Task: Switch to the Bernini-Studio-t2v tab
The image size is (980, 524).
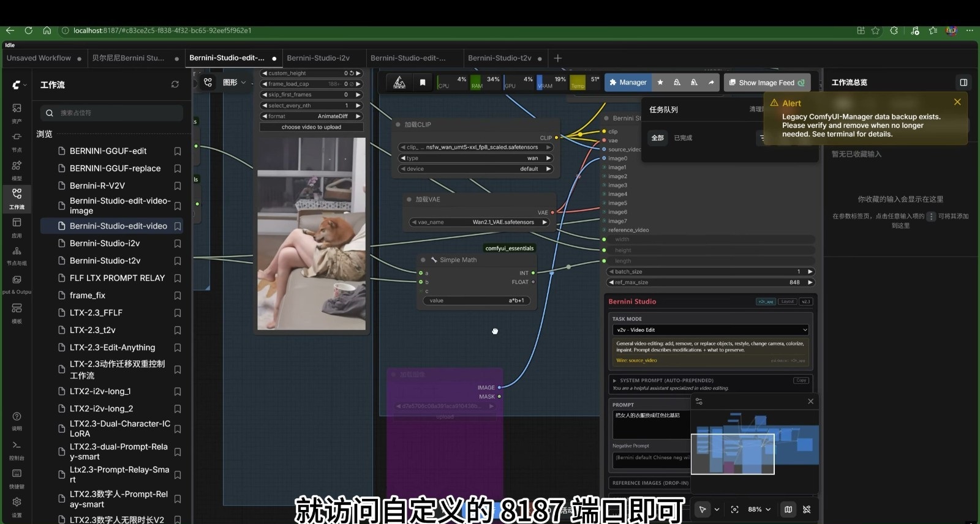Action: tap(500, 58)
